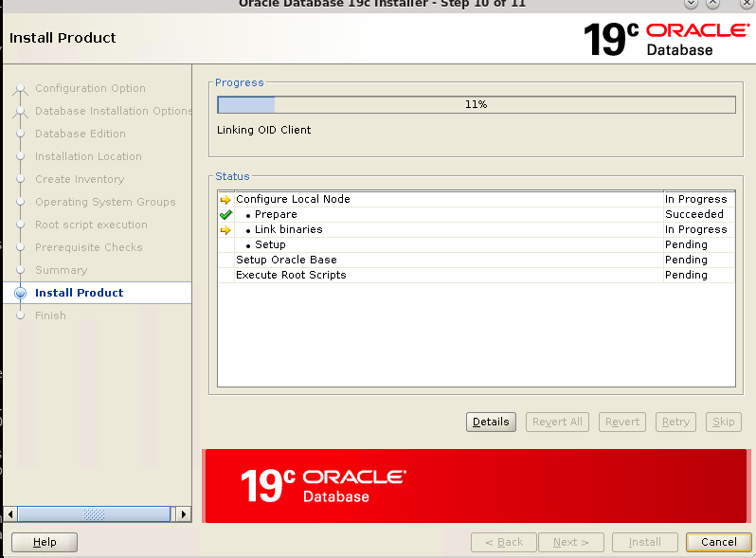
Task: Click the Next navigation button
Action: pos(571,542)
